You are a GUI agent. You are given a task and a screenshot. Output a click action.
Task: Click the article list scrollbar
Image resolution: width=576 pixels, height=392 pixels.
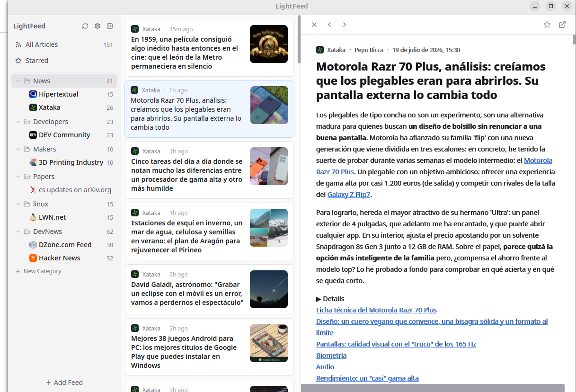[x=299, y=40]
